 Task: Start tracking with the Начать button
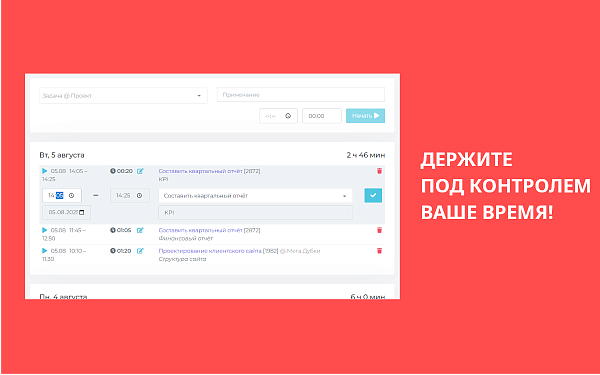[365, 116]
